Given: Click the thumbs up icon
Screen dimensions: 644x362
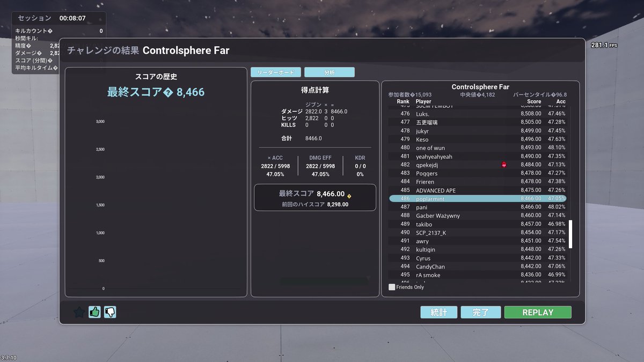Looking at the screenshot, I should pyautogui.click(x=95, y=312).
